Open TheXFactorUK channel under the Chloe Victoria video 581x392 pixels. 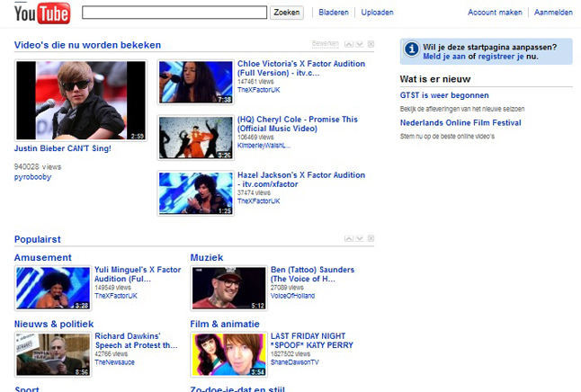[x=259, y=90]
